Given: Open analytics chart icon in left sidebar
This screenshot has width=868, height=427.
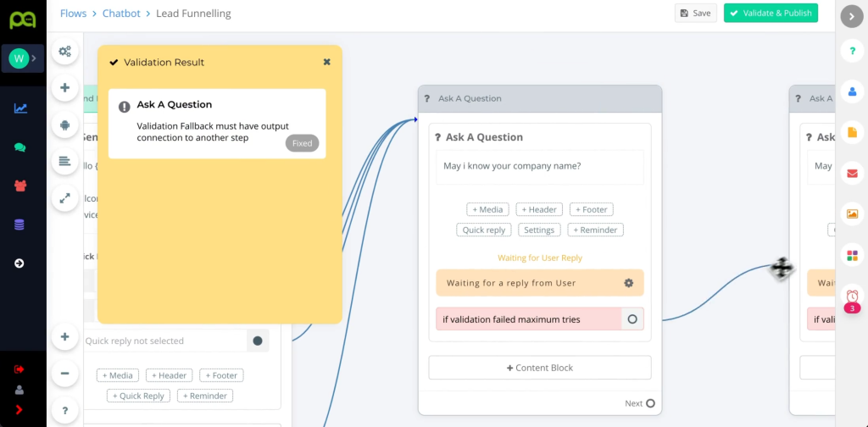Looking at the screenshot, I should (20, 108).
